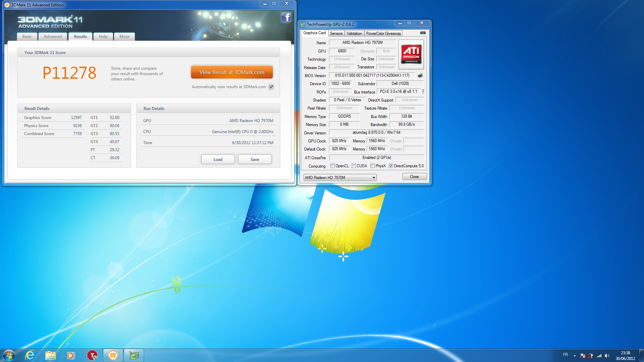Open the Windows Start orb
This screenshot has height=362, width=644.
tap(9, 355)
